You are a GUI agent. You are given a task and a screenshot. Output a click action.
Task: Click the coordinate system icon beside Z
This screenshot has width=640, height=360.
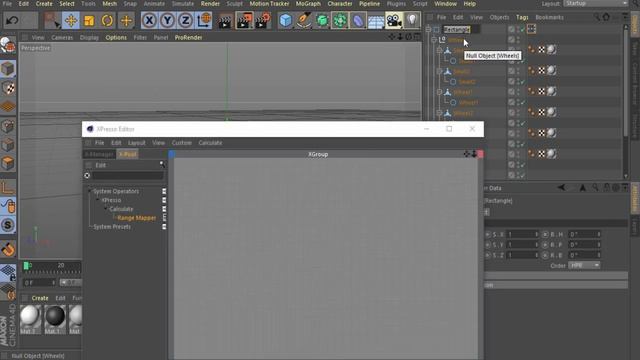coord(204,20)
